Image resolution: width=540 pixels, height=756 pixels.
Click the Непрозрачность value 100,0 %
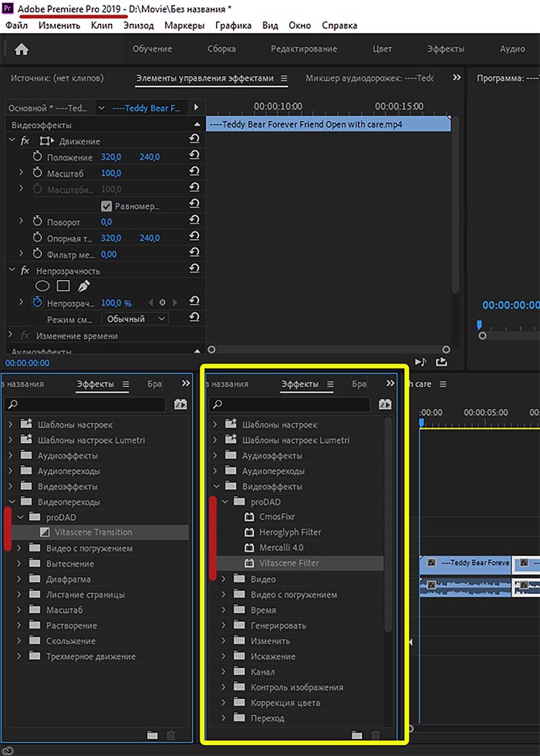pos(116,303)
